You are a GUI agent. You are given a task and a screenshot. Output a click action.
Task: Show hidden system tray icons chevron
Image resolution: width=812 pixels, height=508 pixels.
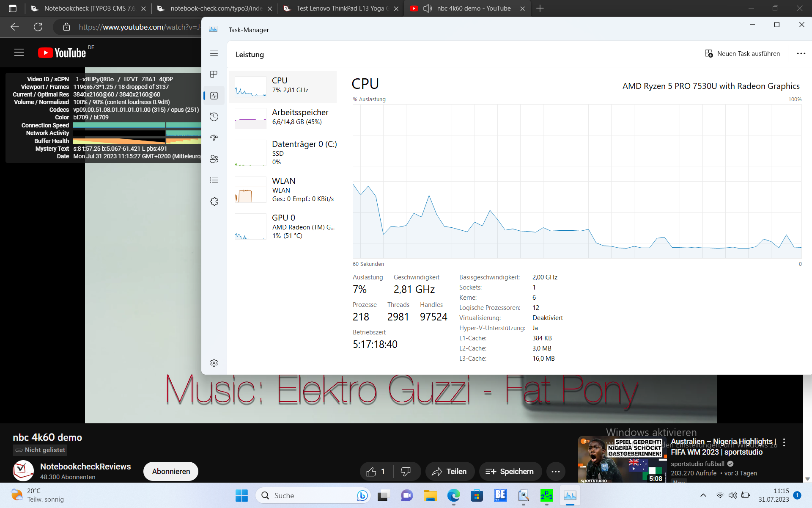point(703,495)
